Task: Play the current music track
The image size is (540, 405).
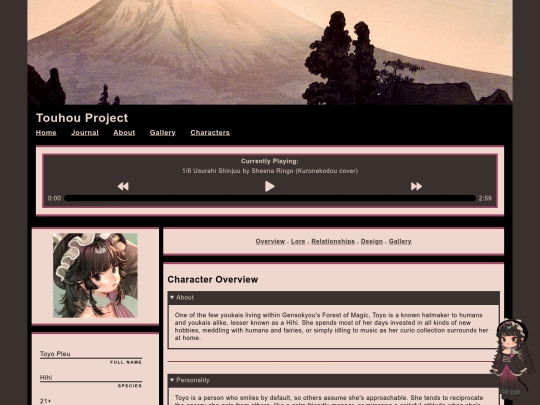Action: pyautogui.click(x=270, y=186)
